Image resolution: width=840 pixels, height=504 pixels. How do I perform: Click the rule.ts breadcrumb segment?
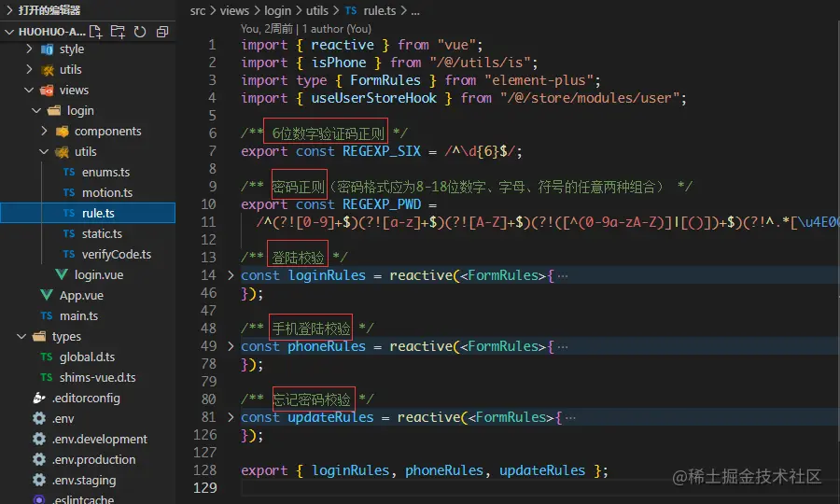click(379, 10)
